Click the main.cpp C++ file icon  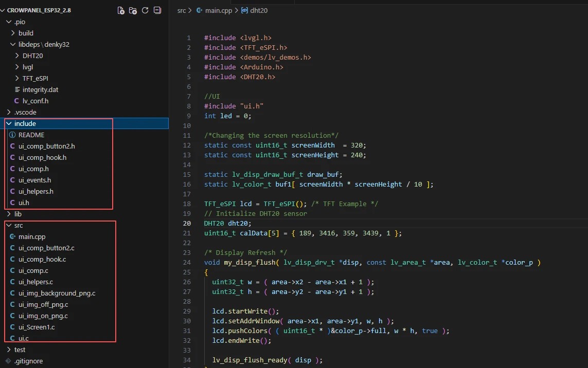12,237
